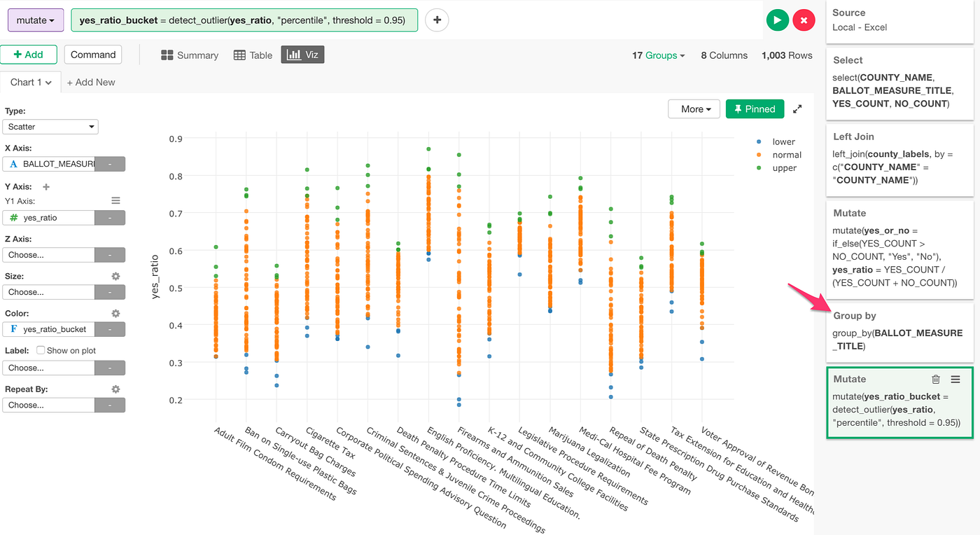Open the gear settings beside Size
This screenshot has width=980, height=535.
point(115,275)
